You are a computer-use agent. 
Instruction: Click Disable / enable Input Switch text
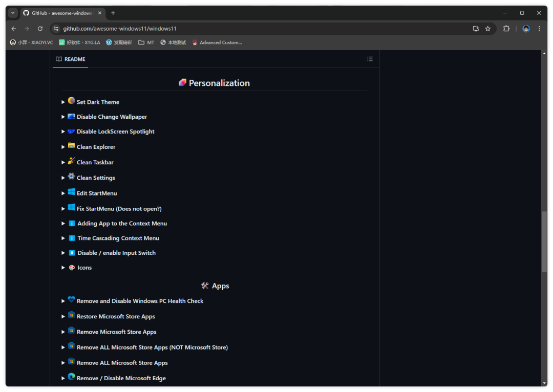(116, 253)
